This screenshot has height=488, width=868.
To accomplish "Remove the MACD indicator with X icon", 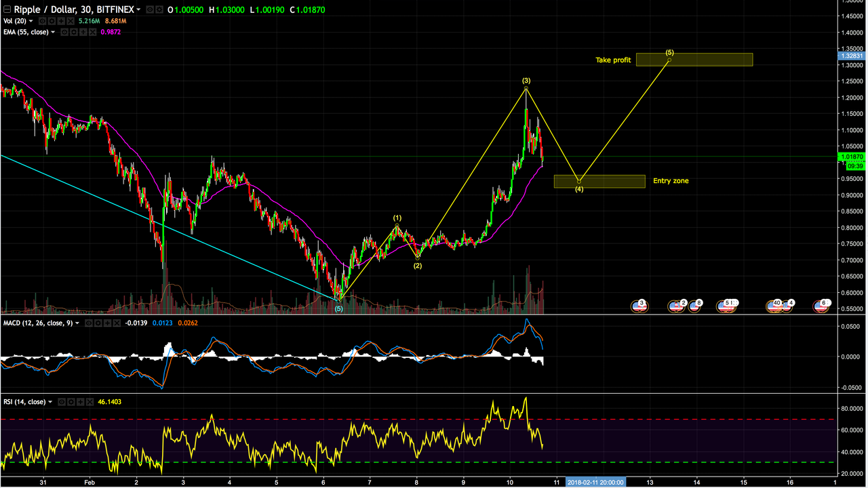I will [117, 323].
